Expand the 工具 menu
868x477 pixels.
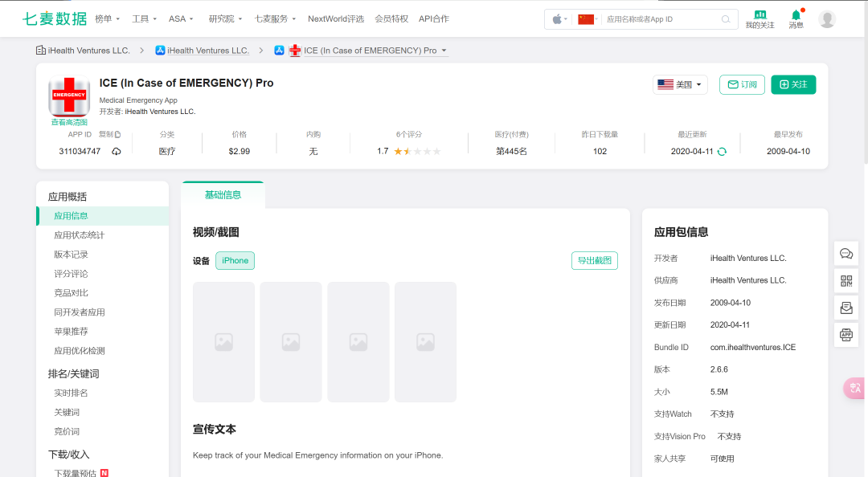point(144,18)
